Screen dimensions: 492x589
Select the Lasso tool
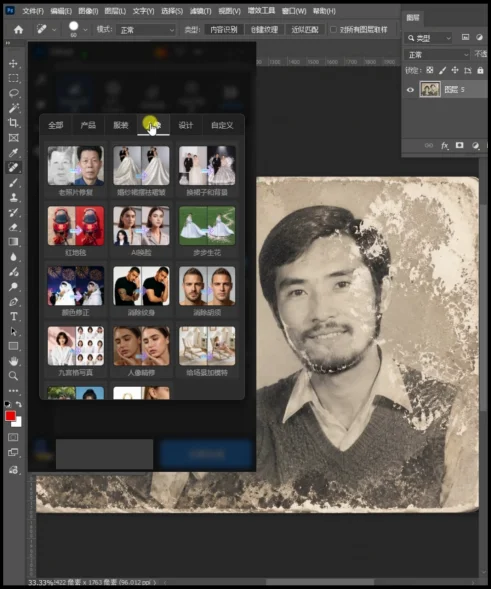pyautogui.click(x=14, y=93)
